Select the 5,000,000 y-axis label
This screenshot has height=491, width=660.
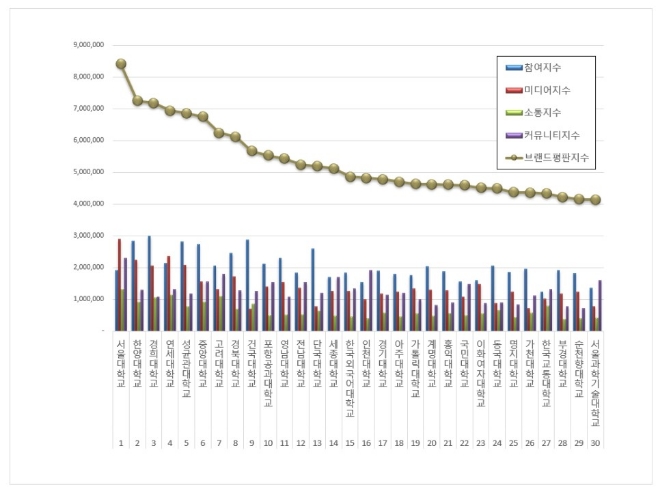pyautogui.click(x=93, y=172)
